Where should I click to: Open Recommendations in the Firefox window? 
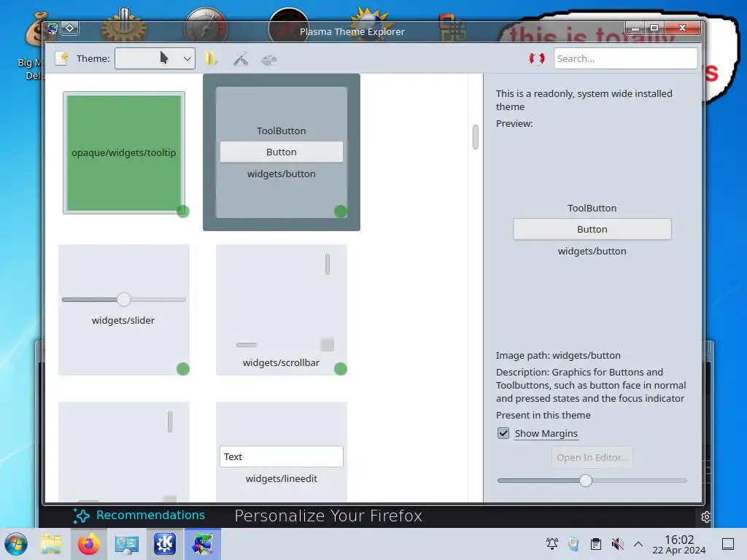point(150,515)
